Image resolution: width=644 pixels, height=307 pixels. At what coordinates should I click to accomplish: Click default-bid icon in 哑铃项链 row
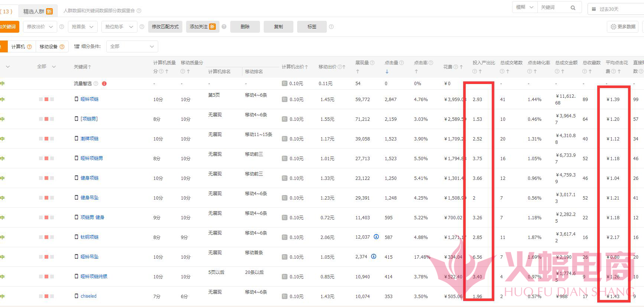[284, 100]
